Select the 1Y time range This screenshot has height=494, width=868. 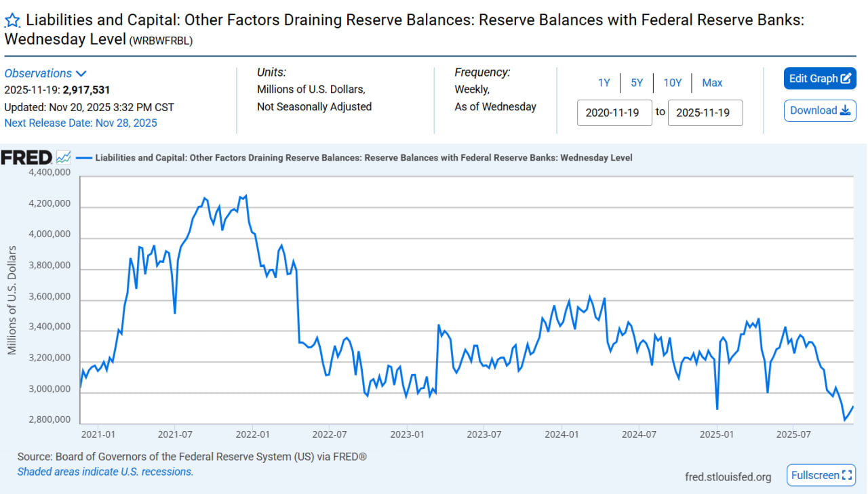point(604,83)
